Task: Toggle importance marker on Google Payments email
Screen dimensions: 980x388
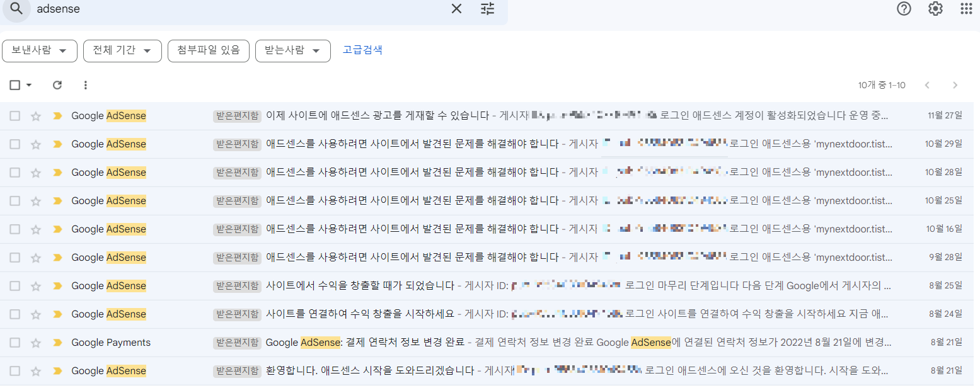Action: [x=57, y=343]
